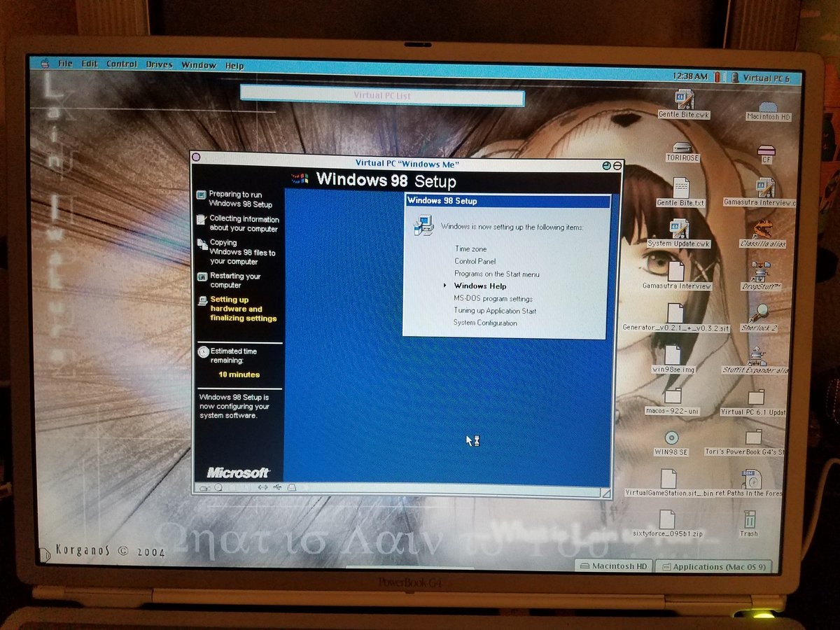Open the Drives menu

[160, 64]
